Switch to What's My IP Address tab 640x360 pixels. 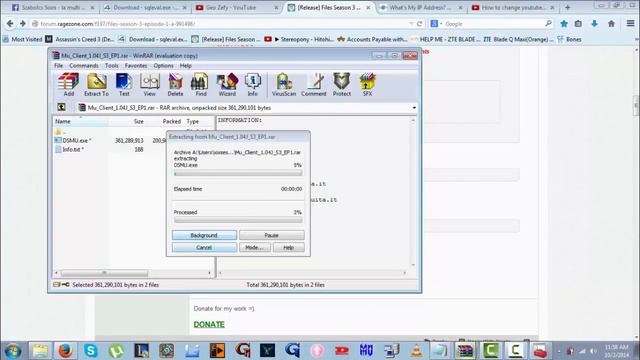coord(420,7)
